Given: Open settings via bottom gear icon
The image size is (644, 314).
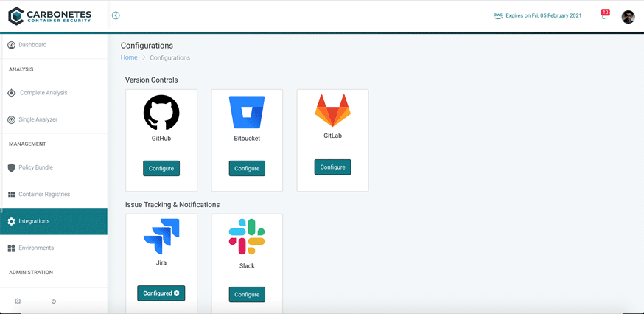Looking at the screenshot, I should point(18,301).
